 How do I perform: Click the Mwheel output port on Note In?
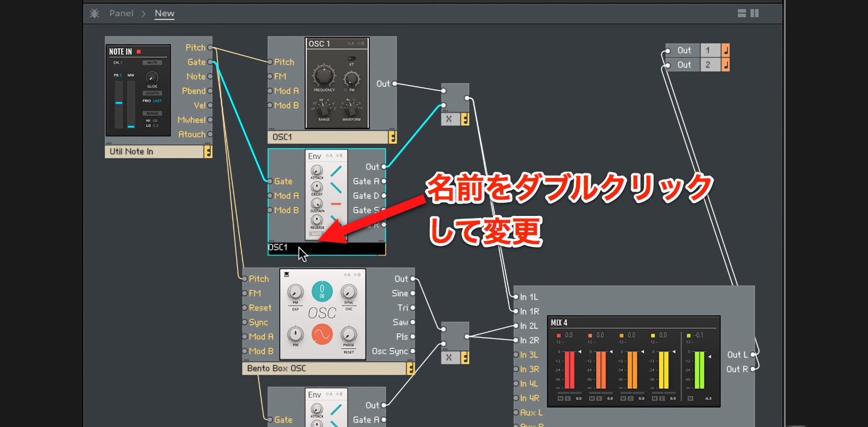(x=210, y=120)
